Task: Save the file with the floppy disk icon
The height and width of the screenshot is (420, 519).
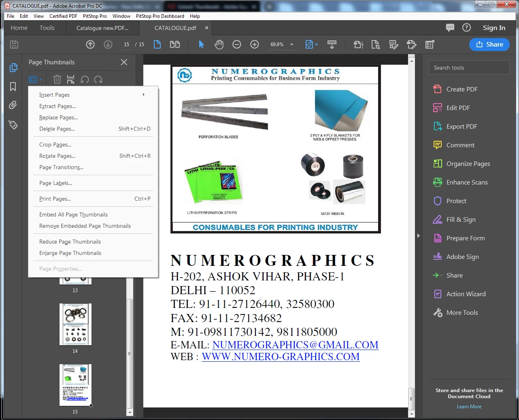Action: click(14, 45)
